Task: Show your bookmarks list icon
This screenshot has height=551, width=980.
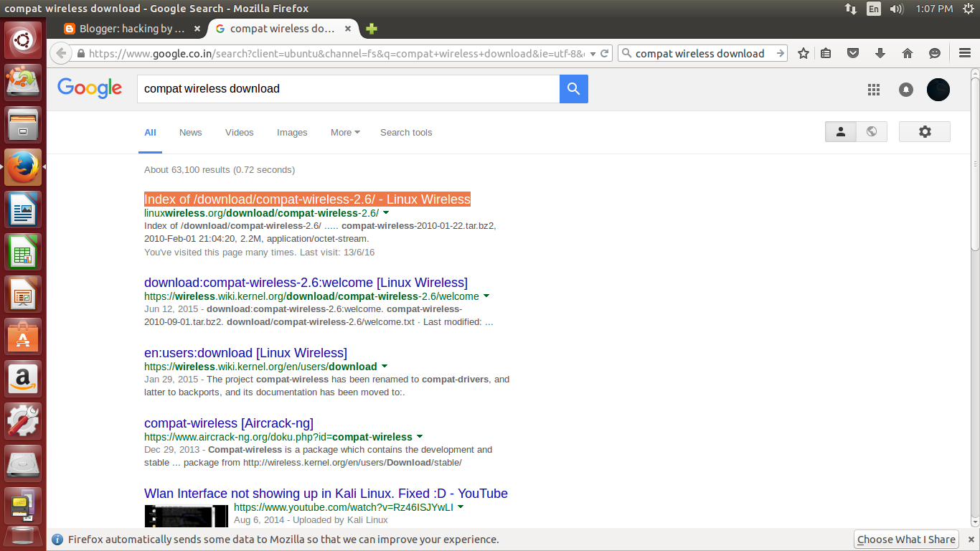Action: pos(826,53)
